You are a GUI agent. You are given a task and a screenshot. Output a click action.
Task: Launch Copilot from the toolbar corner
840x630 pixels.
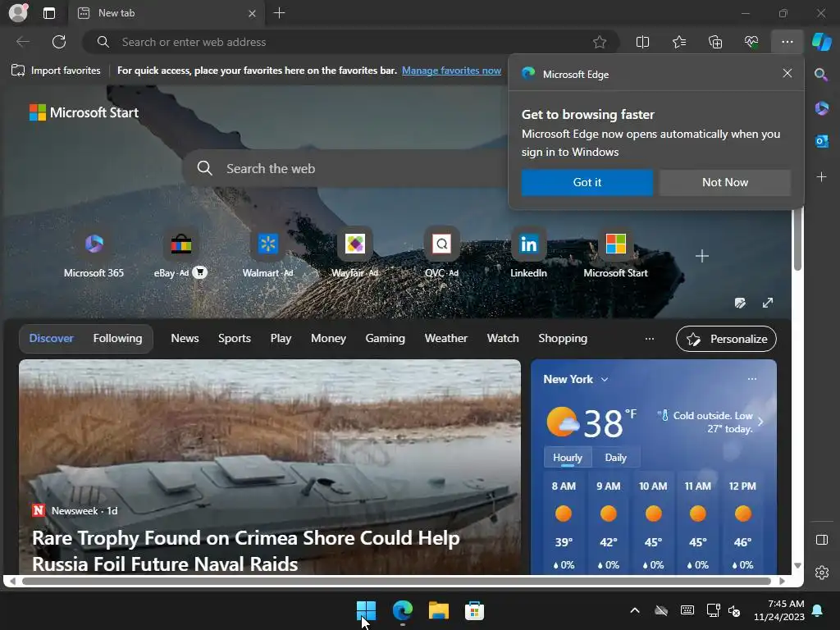click(822, 42)
